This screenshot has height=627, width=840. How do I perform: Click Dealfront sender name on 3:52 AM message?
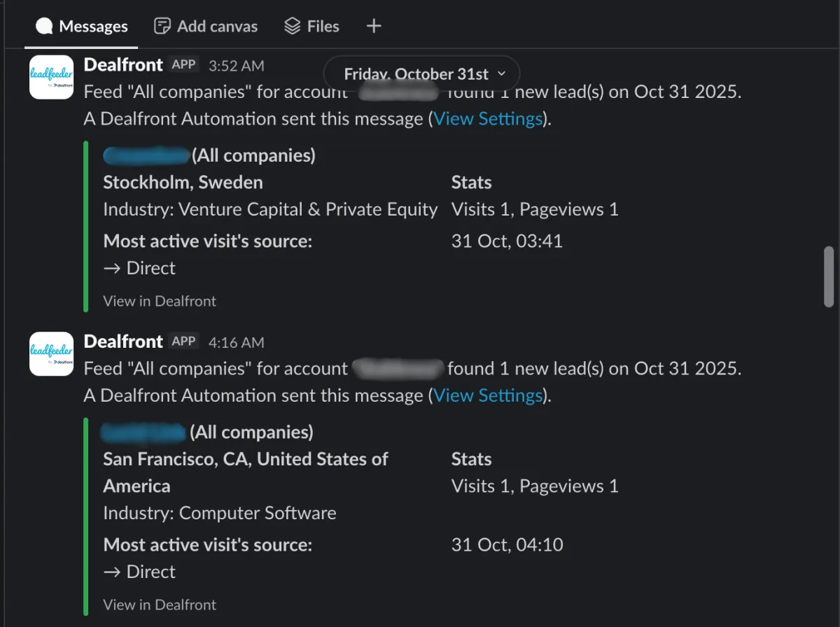pyautogui.click(x=123, y=65)
